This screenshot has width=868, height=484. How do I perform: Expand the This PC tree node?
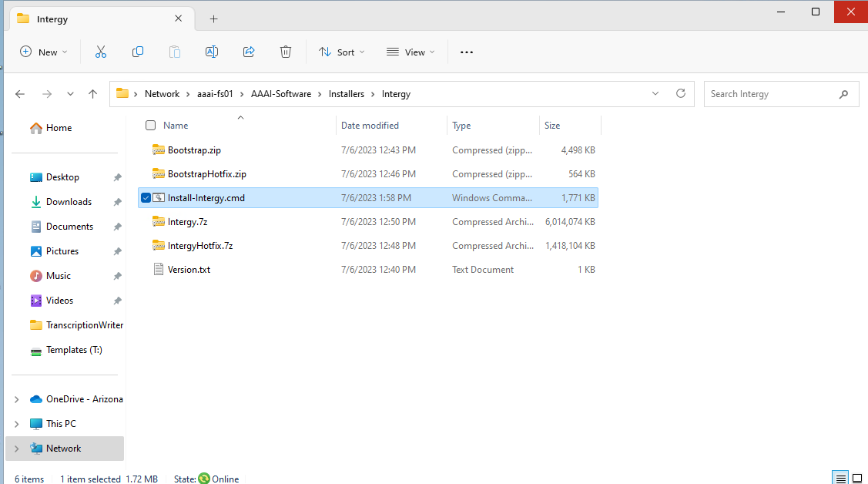(x=17, y=424)
